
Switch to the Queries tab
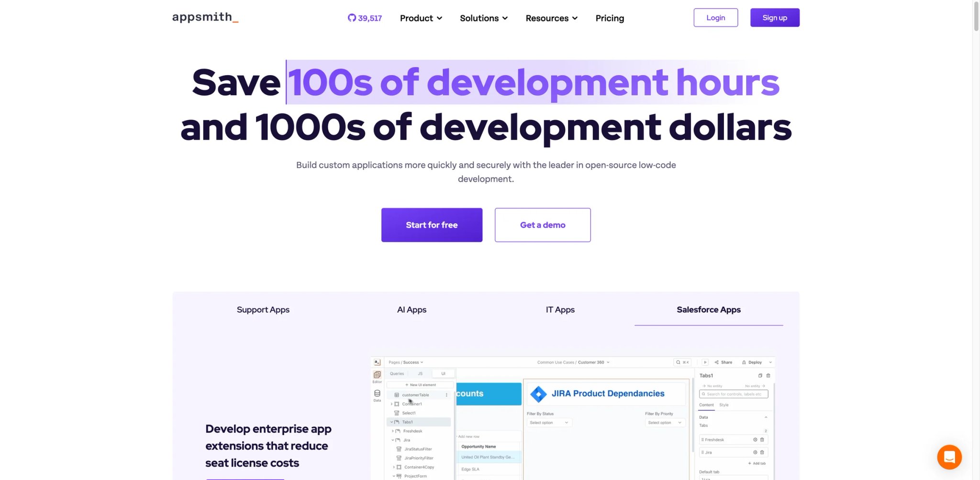397,374
